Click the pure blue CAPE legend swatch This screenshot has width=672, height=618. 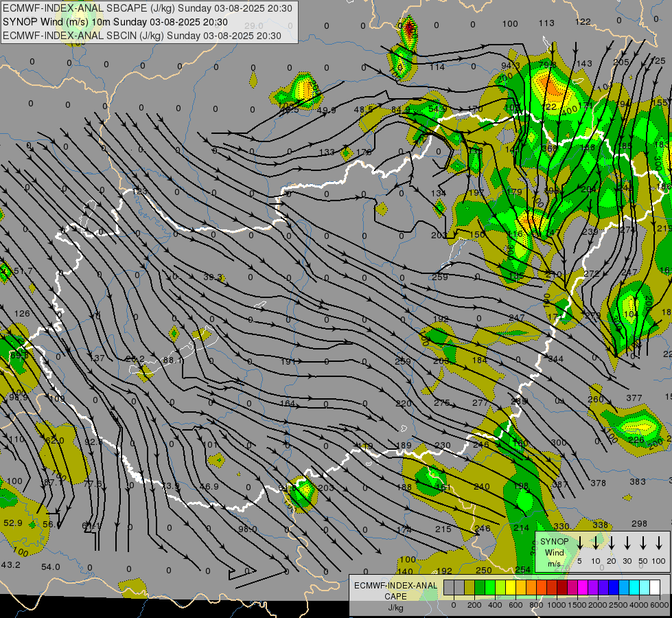point(614,588)
